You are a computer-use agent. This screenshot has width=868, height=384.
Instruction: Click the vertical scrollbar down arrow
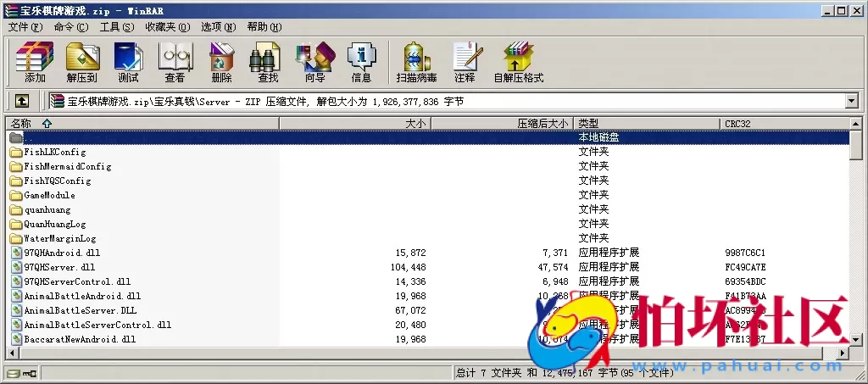[x=856, y=340]
